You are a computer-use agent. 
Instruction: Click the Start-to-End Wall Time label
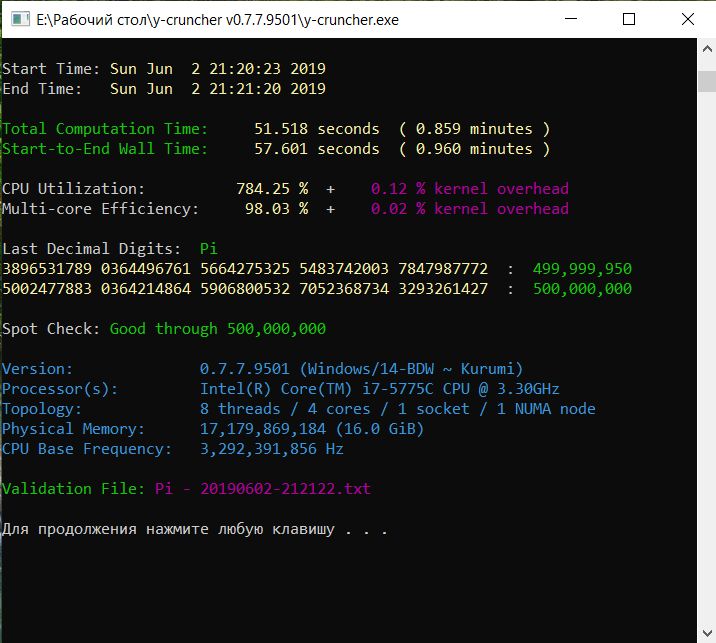[105, 149]
